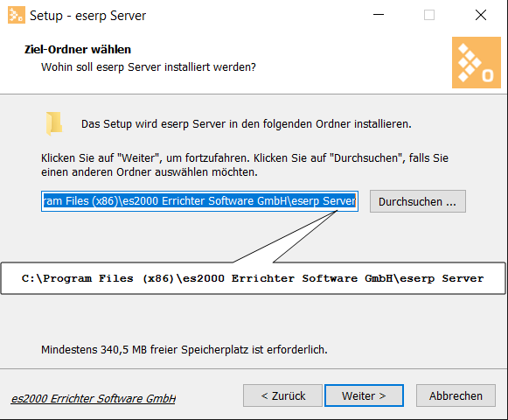Click the callout showing full C:\Program Files path
Viewport: 508px width, 420px height.
[253, 278]
